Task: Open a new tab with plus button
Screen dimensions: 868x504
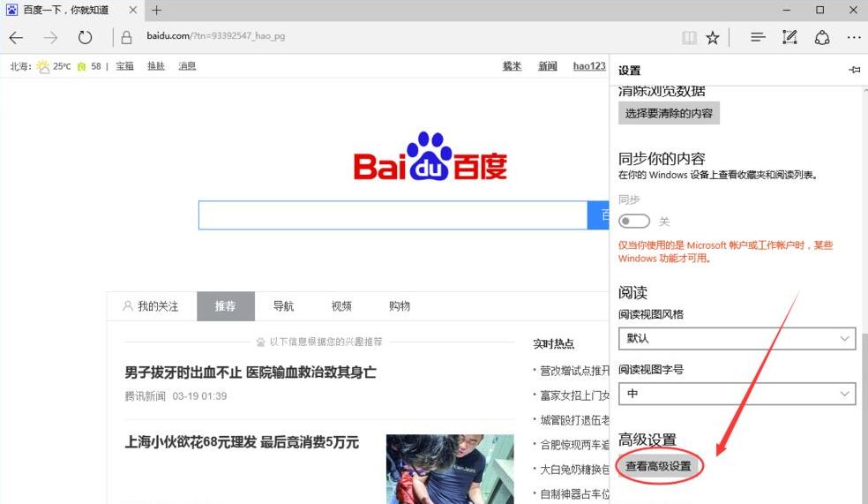Action: pyautogui.click(x=156, y=10)
